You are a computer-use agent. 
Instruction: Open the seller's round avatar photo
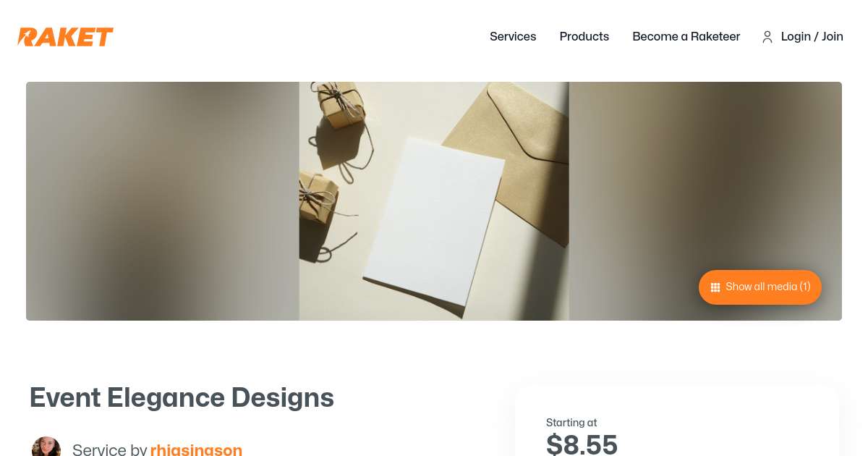[46, 447]
